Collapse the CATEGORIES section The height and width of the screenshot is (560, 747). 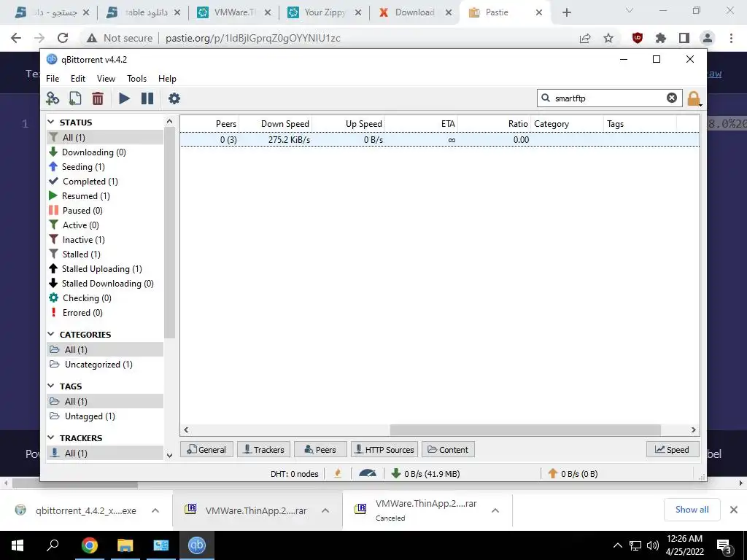(51, 334)
